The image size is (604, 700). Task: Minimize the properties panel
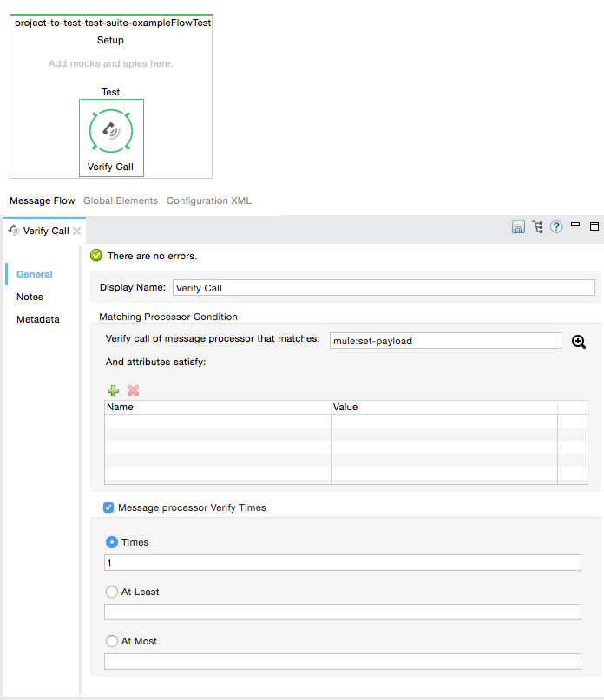point(575,225)
